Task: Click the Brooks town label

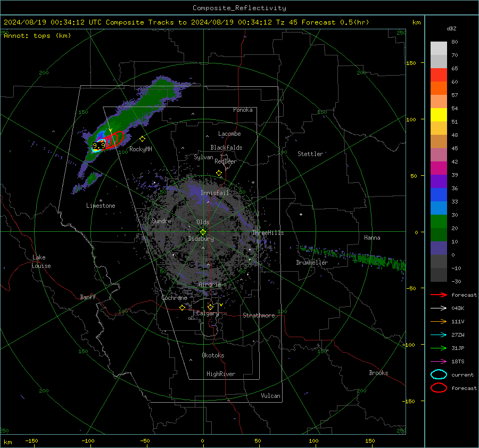Action: (x=378, y=373)
